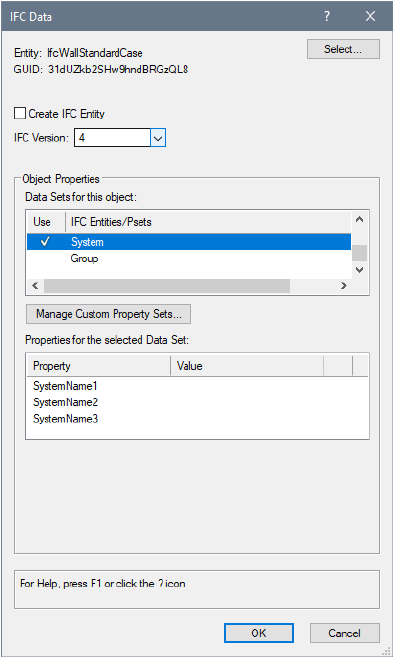
Task: Select the SystemName2 property row
Action: pos(197,402)
